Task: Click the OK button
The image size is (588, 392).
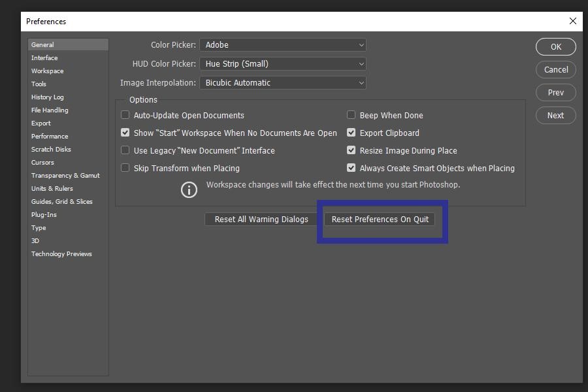Action: pos(556,47)
